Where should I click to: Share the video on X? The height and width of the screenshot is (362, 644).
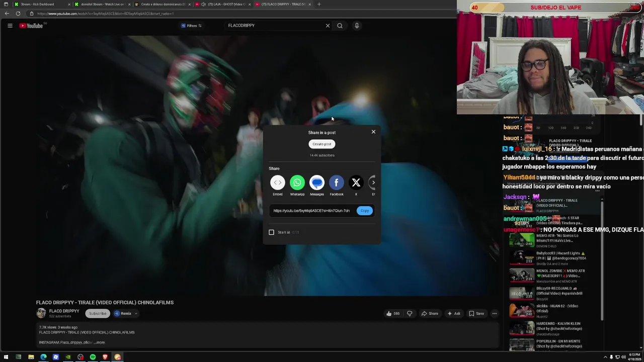[356, 183]
